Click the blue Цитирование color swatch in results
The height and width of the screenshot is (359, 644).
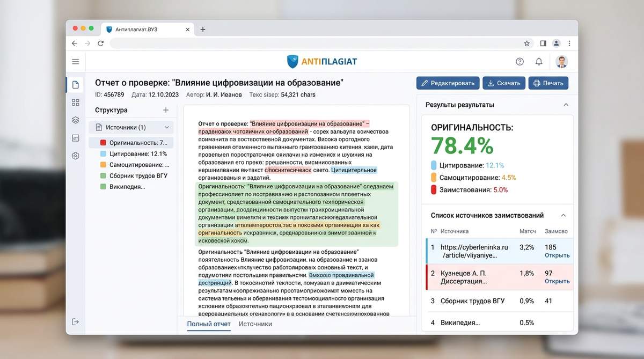434,165
